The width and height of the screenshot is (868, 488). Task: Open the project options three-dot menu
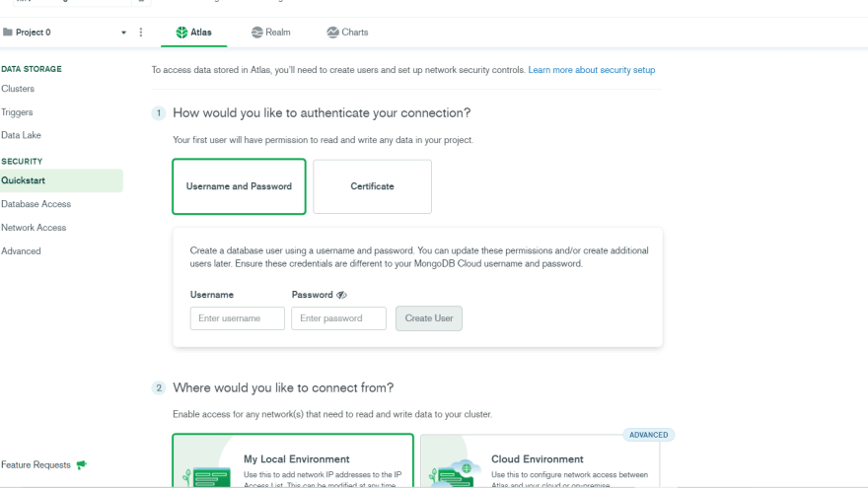pos(141,33)
